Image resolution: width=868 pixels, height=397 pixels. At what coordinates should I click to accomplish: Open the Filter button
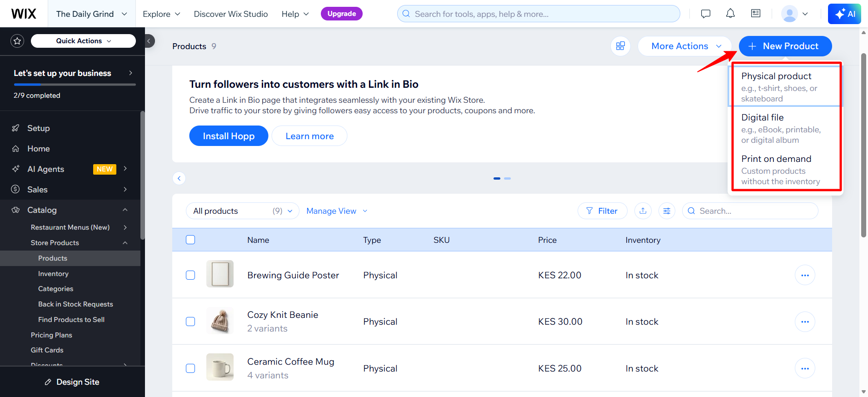(x=602, y=211)
